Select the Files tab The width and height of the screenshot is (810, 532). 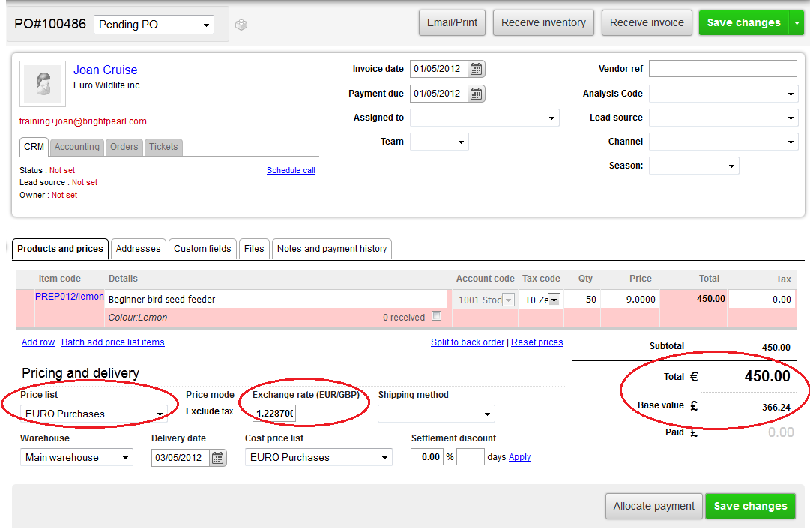coord(254,249)
